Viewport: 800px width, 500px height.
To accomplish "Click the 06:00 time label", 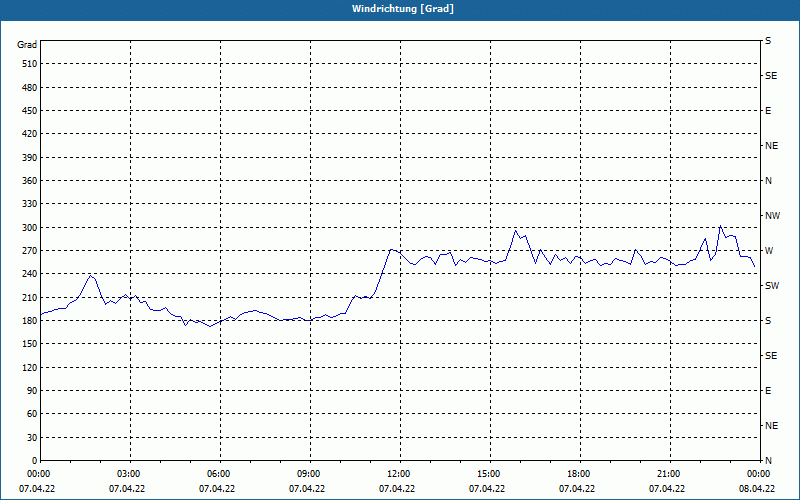I will click(x=220, y=474).
